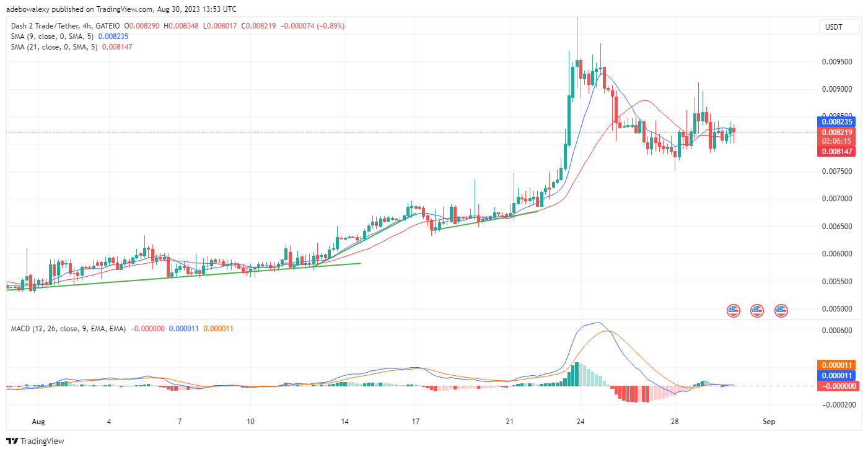Screen dimensions: 868x452
Task: Select the MACD (12, 26, close, 9, EMA, EMA) legend
Action: tap(68, 329)
